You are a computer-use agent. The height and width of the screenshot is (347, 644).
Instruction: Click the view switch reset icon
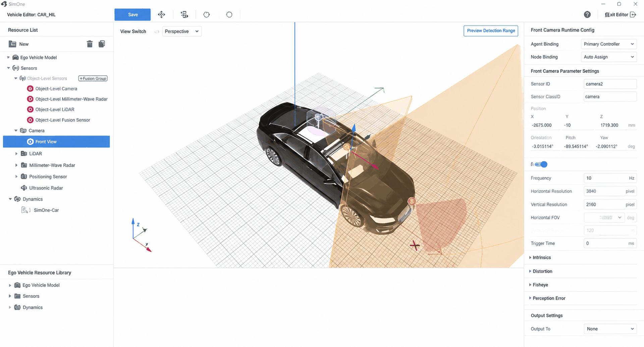point(157,32)
